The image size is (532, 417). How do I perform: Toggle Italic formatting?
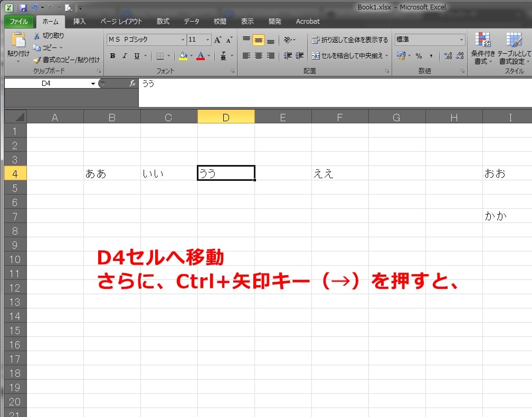tap(124, 56)
